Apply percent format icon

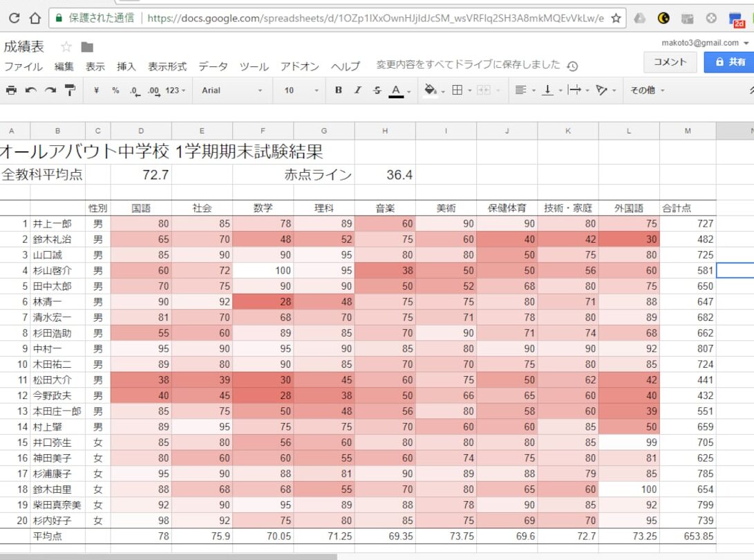point(114,91)
